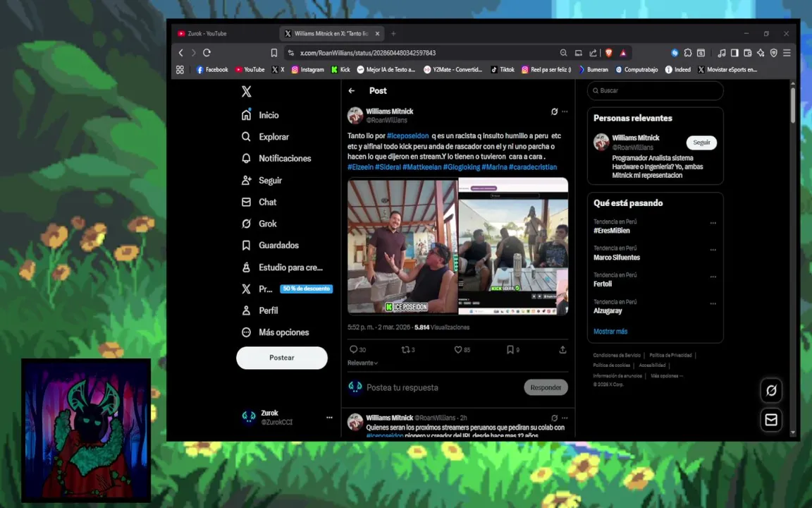The width and height of the screenshot is (812, 508).
Task: Open the account menu dots next to Zurok
Action: (x=329, y=417)
